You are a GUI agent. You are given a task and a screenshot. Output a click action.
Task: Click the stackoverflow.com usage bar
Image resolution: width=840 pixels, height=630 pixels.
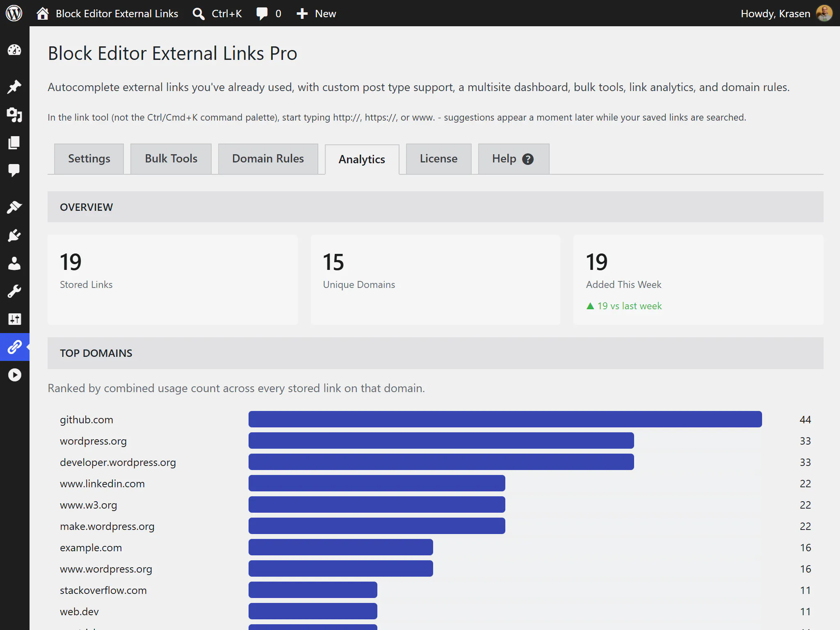(x=313, y=590)
